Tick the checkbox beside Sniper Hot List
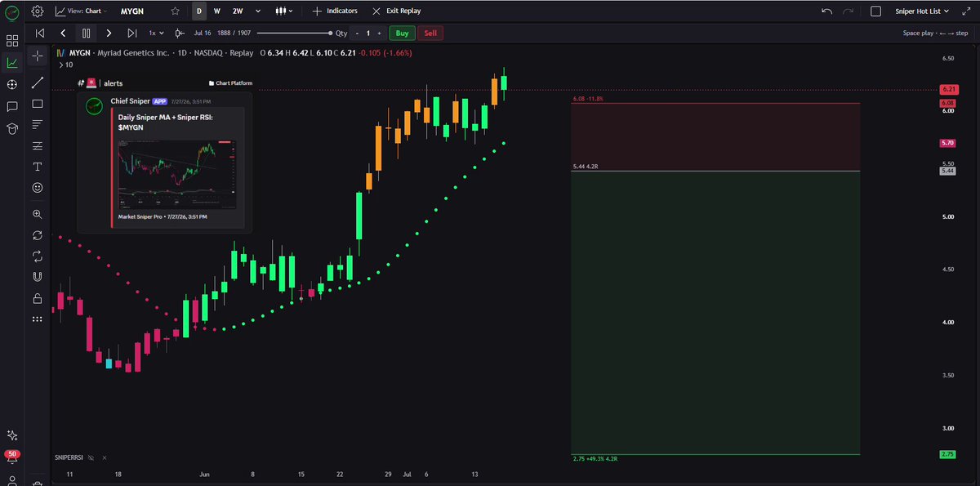 click(x=876, y=11)
